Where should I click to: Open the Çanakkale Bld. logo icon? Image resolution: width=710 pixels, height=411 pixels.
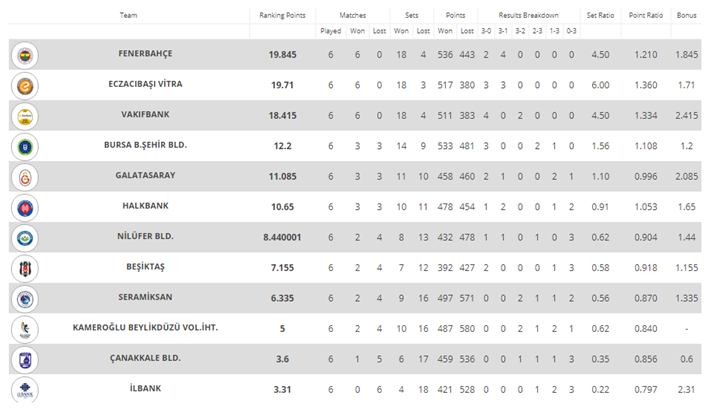(25, 360)
